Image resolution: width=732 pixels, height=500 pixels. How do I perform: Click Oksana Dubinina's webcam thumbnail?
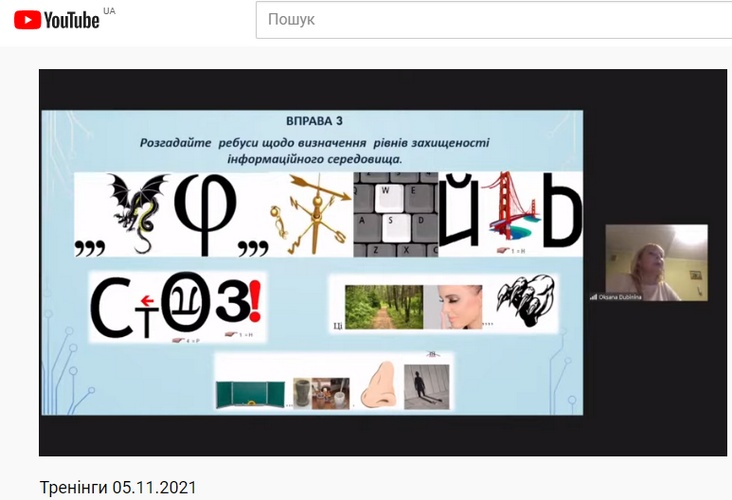[656, 262]
